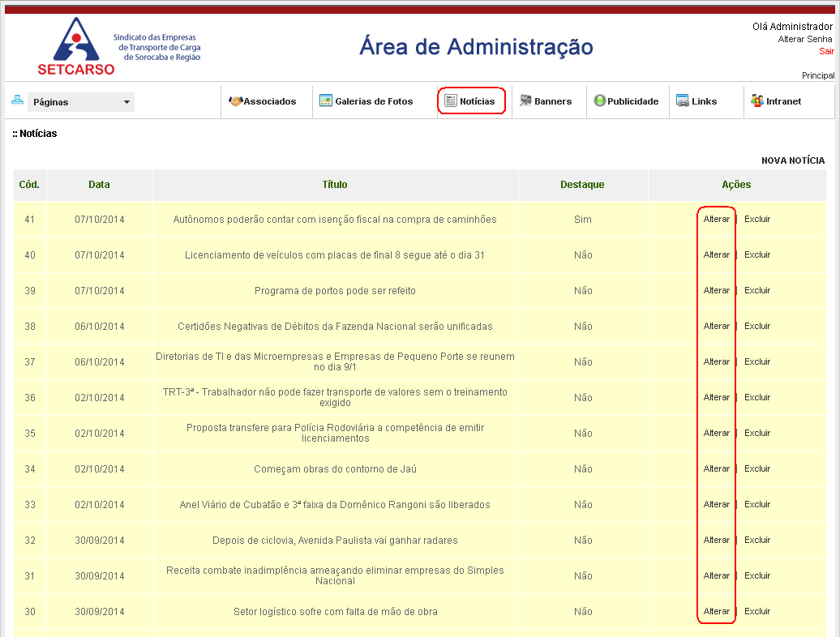This screenshot has height=637, width=840.
Task: Click the Publicidade green globe icon
Action: coord(600,100)
